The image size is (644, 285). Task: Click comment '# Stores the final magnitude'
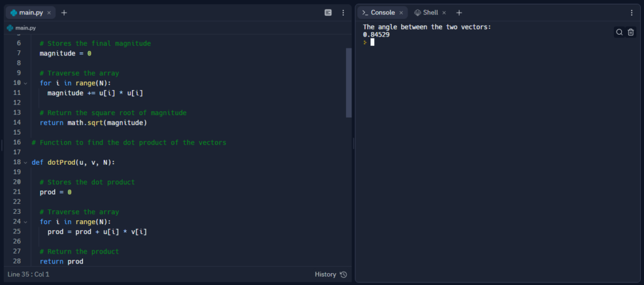(96, 43)
